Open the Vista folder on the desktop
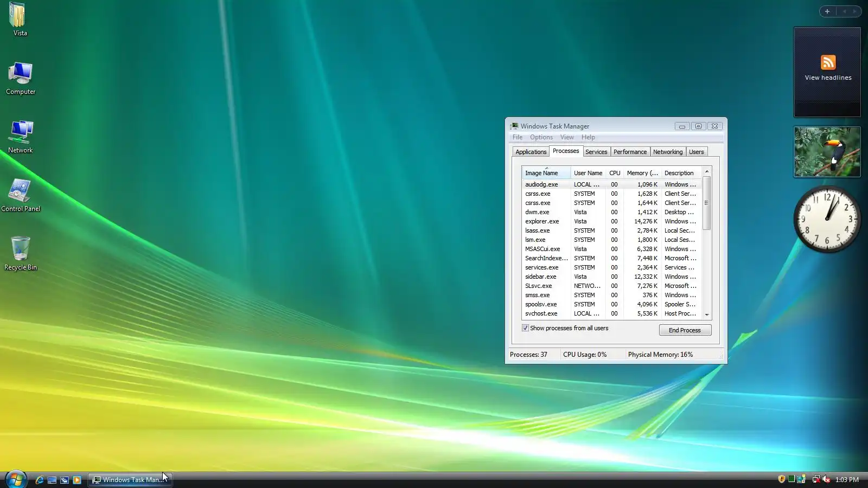This screenshot has width=868, height=488. (x=18, y=20)
